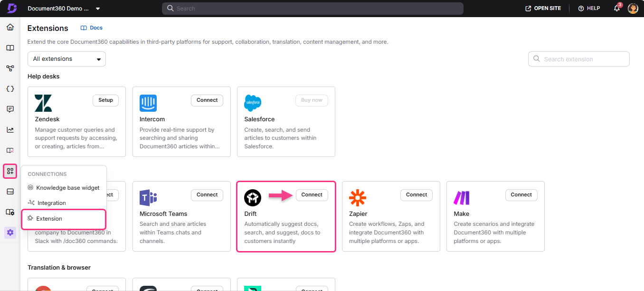This screenshot has width=644, height=291.
Task: Select the Drive icon in the sidebar
Action: point(10,191)
